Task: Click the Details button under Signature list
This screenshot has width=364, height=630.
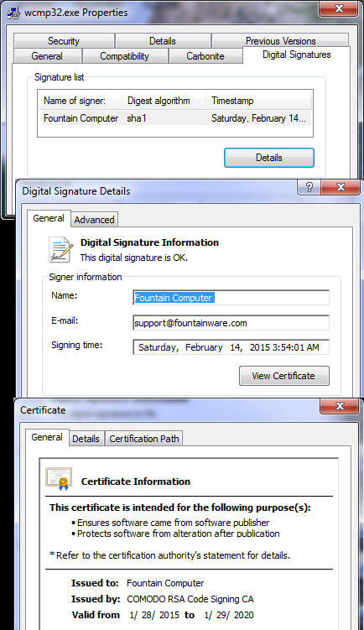Action: coord(268,158)
